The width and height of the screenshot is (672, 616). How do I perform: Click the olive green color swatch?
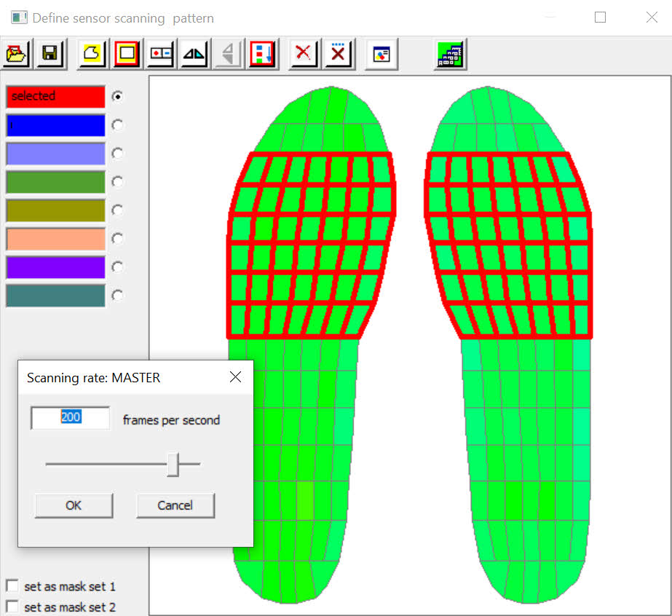pyautogui.click(x=56, y=210)
